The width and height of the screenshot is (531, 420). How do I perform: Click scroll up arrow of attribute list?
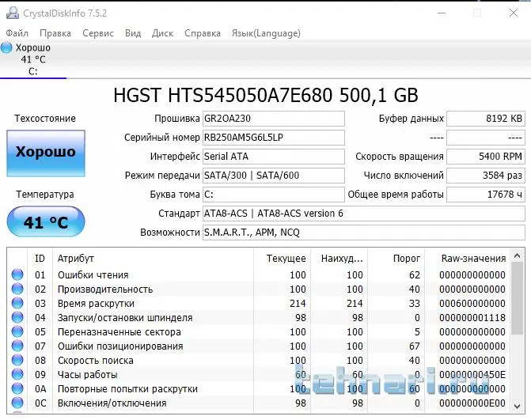[x=517, y=255]
